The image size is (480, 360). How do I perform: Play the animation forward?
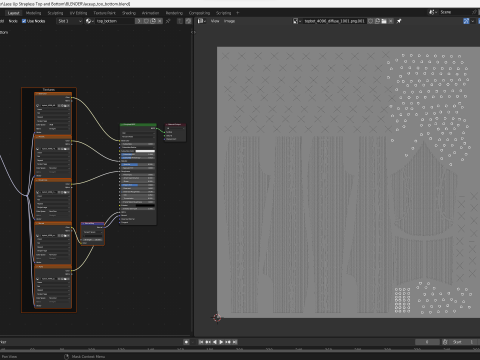coord(221,342)
